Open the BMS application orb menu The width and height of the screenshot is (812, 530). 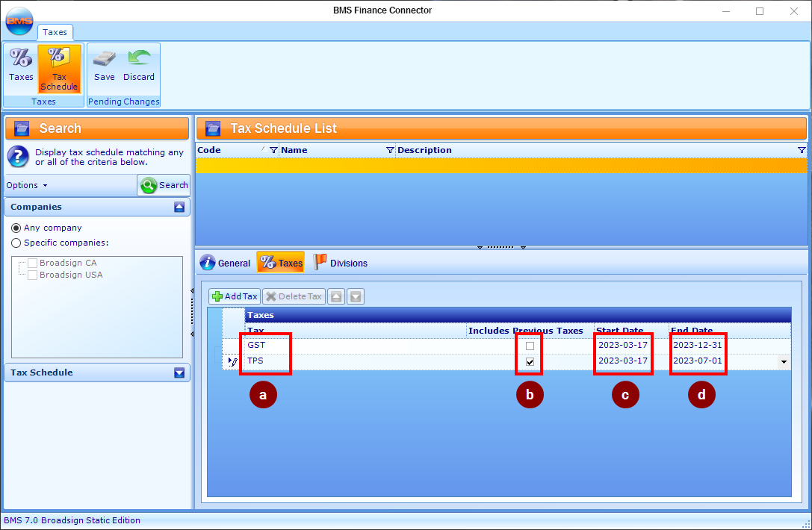click(19, 21)
